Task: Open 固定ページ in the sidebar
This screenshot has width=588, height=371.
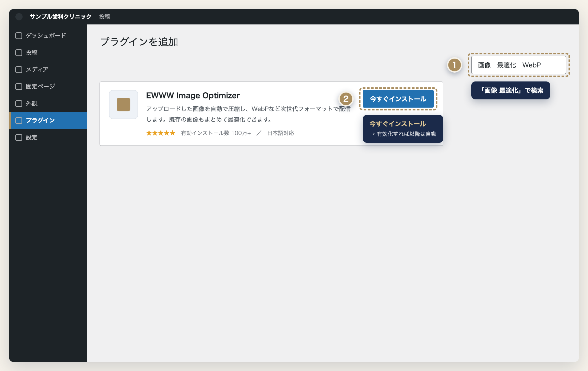Action: [x=48, y=86]
